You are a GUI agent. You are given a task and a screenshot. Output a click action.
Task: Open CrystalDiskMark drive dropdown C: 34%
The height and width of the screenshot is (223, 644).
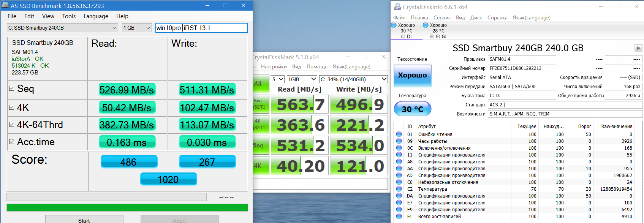pyautogui.click(x=353, y=79)
